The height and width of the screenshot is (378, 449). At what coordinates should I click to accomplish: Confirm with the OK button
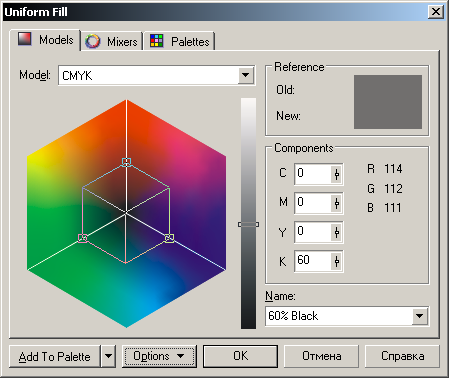(x=240, y=356)
